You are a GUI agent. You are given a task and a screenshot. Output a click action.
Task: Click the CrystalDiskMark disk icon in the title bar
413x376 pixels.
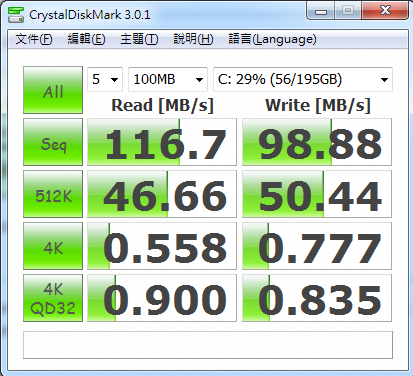point(16,15)
